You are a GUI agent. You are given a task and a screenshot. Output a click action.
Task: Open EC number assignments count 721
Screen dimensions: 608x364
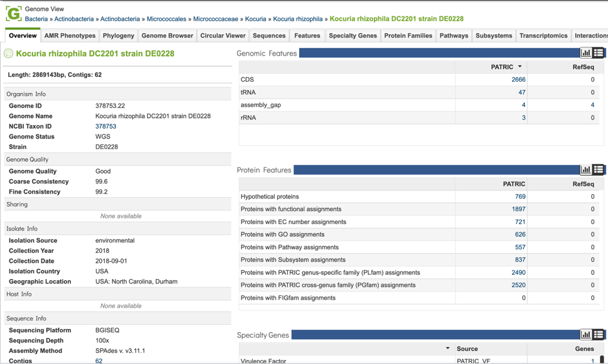[520, 222]
